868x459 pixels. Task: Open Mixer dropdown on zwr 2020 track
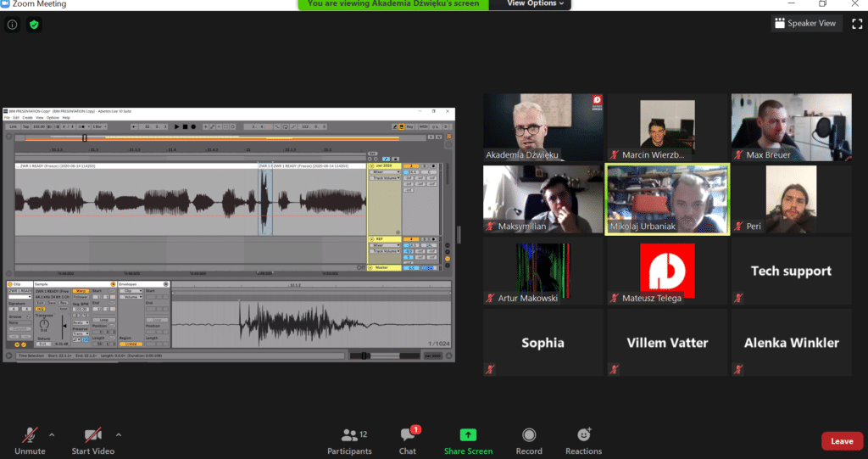tap(385, 172)
